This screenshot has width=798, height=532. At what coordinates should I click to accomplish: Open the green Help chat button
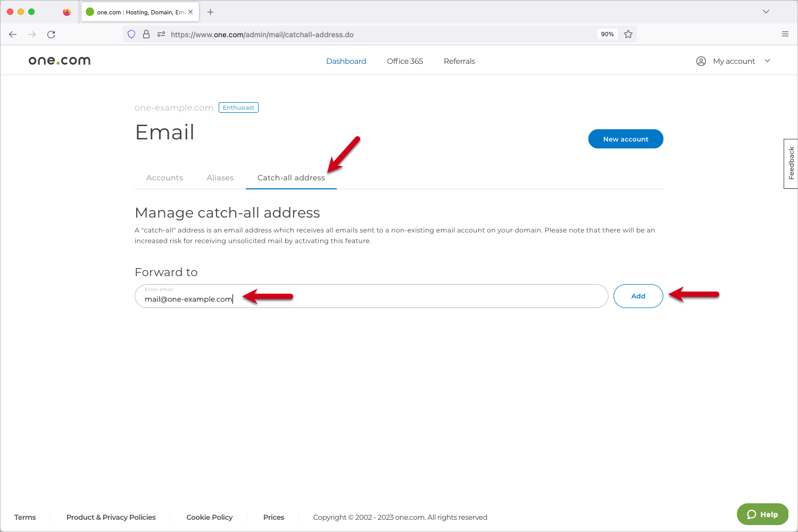762,514
